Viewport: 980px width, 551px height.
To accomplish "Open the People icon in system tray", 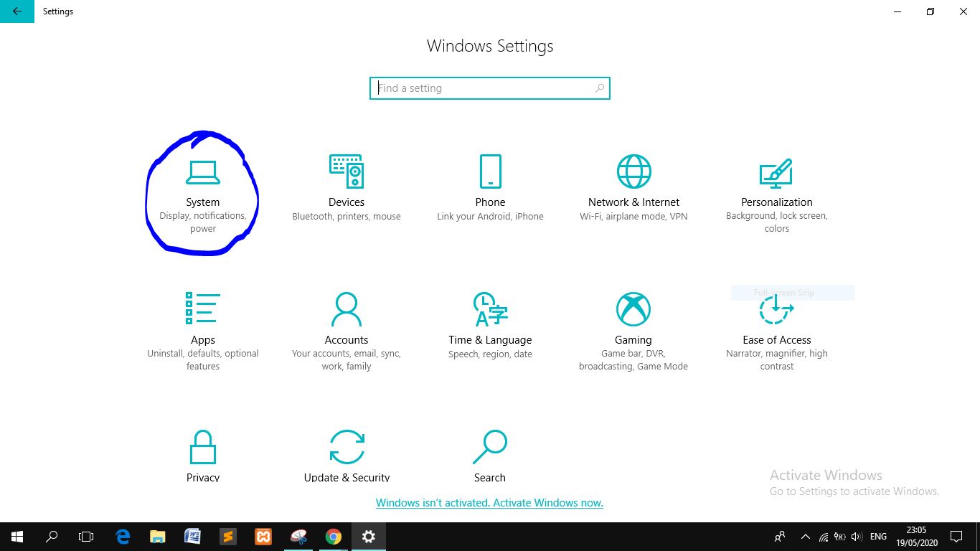I will point(780,536).
